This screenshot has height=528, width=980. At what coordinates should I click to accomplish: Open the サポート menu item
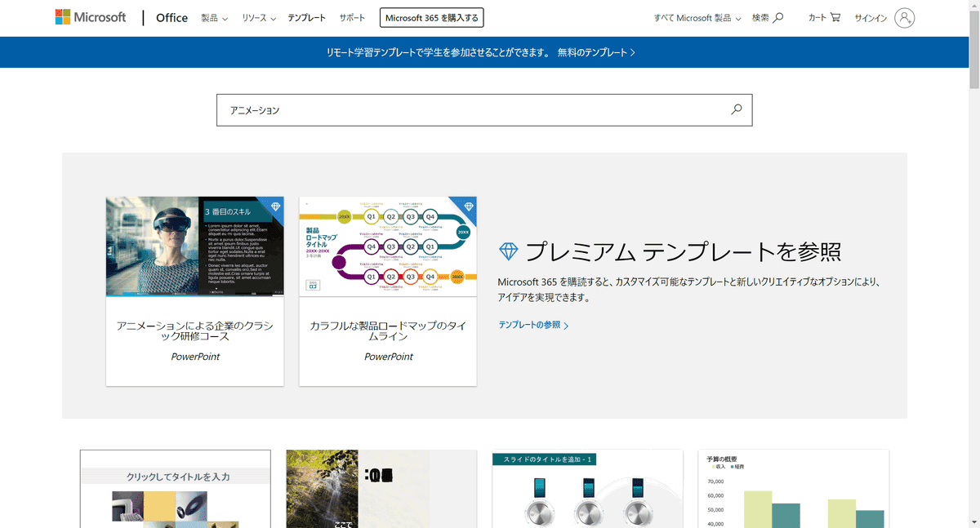click(x=352, y=18)
